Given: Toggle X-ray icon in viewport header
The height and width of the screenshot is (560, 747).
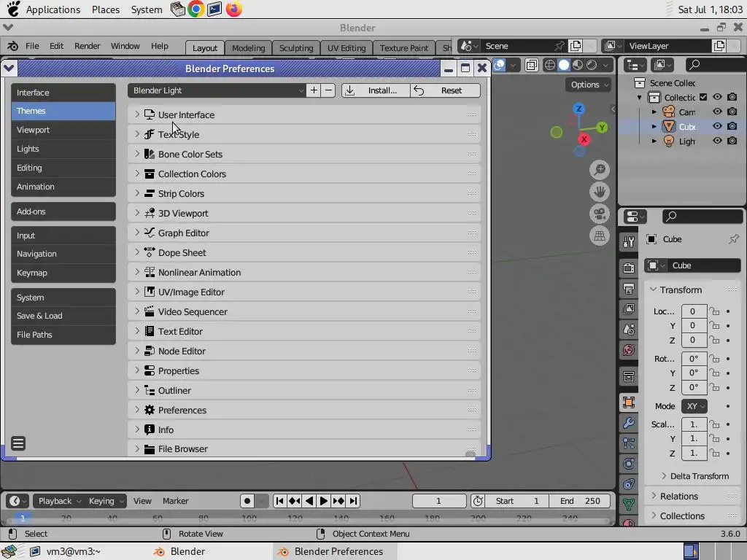Looking at the screenshot, I should (x=532, y=65).
